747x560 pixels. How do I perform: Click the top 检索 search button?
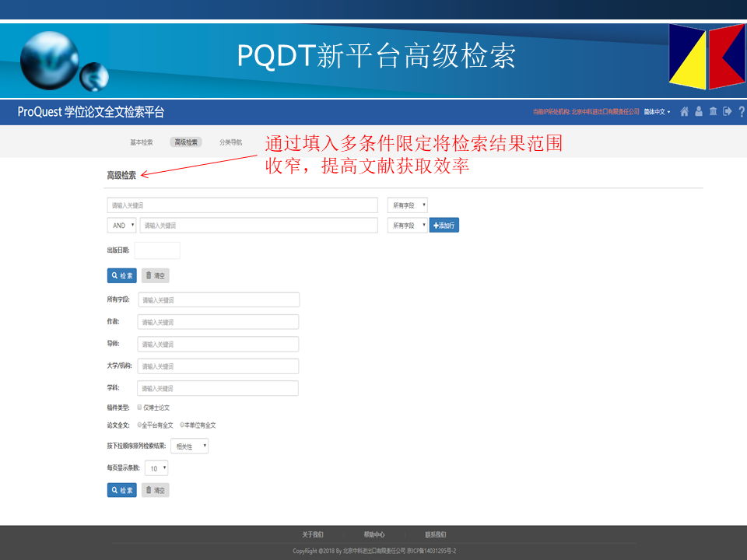(x=122, y=275)
